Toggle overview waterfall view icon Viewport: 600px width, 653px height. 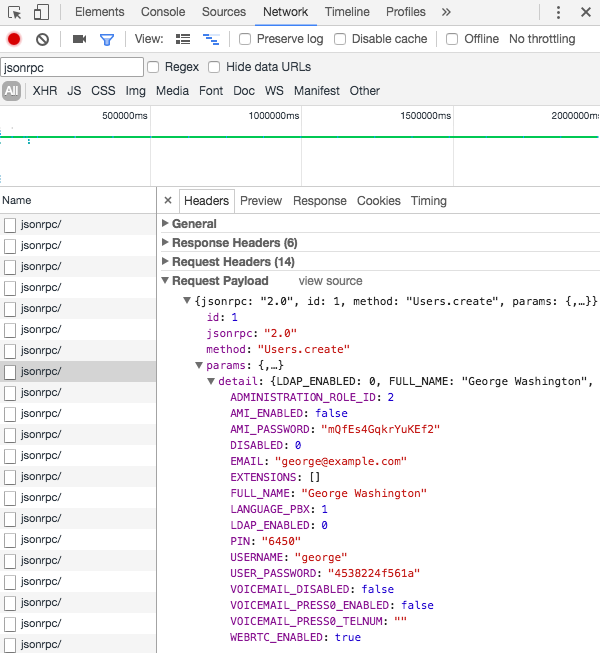click(211, 39)
